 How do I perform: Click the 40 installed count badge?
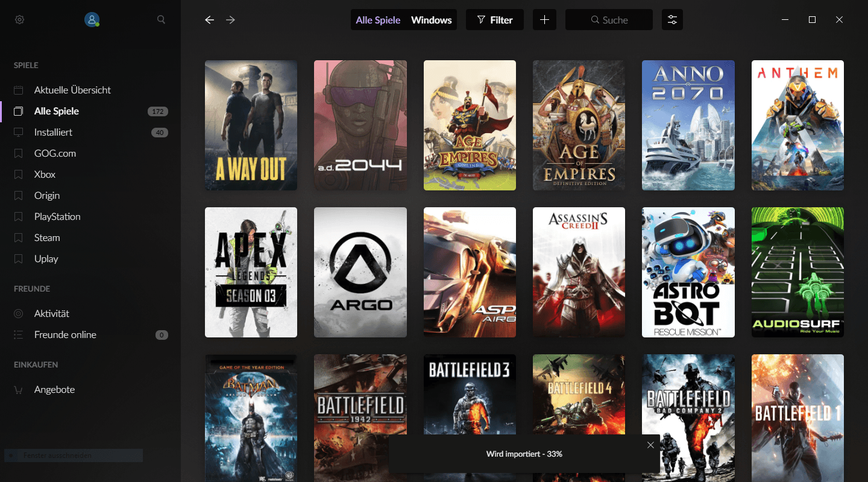(160, 133)
